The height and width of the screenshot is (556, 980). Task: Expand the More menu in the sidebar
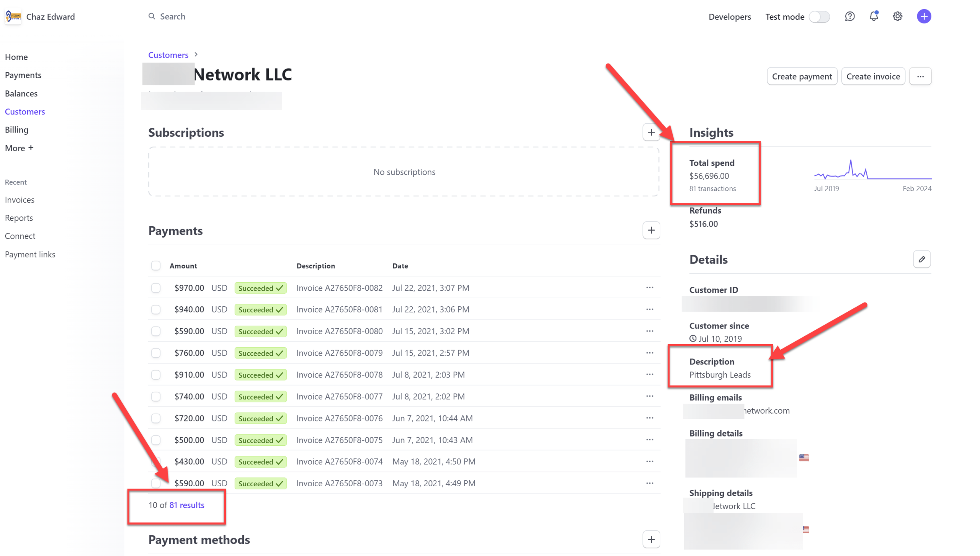(x=19, y=148)
